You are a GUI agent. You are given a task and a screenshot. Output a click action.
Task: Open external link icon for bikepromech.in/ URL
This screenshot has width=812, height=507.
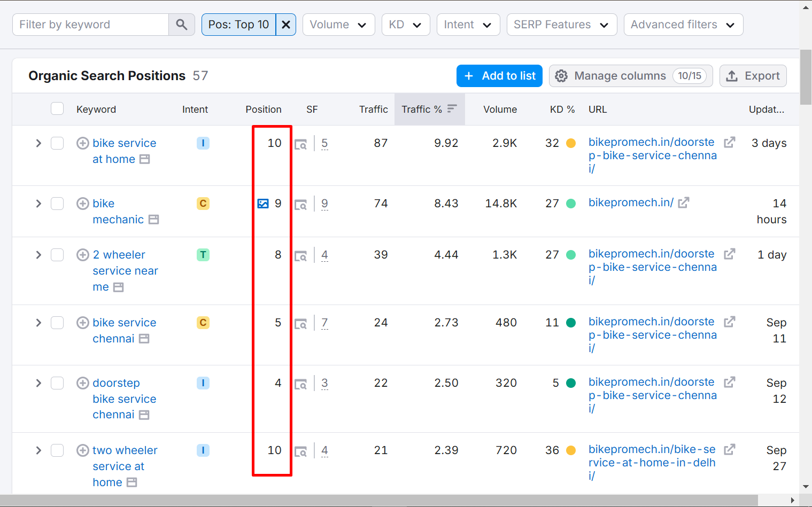[x=684, y=202]
